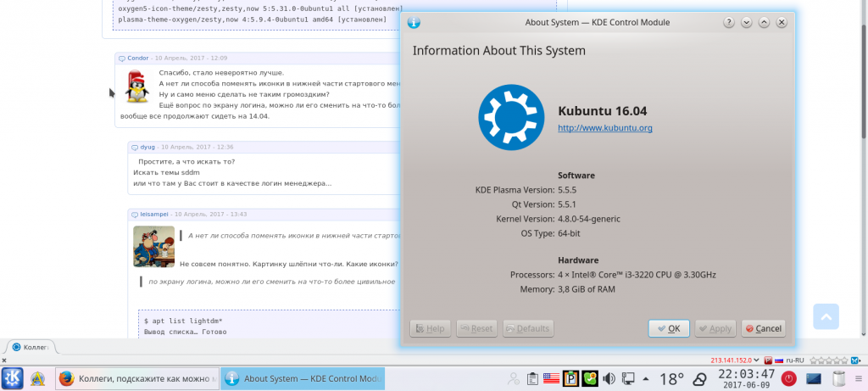Viewport: 868px width, 391px height.
Task: Click the Memory value '3,8 GiB of RAM'
Action: [587, 289]
